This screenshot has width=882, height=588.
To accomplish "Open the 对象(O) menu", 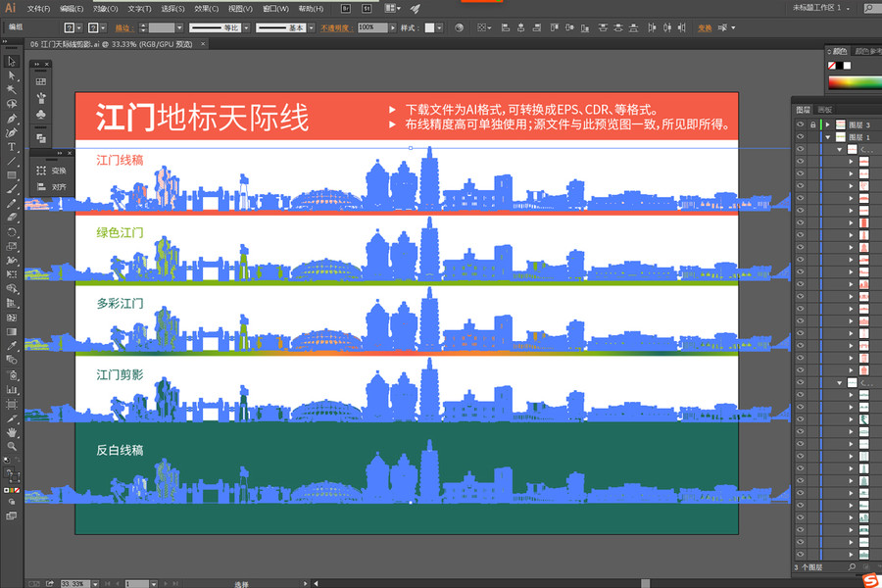I will click(105, 9).
